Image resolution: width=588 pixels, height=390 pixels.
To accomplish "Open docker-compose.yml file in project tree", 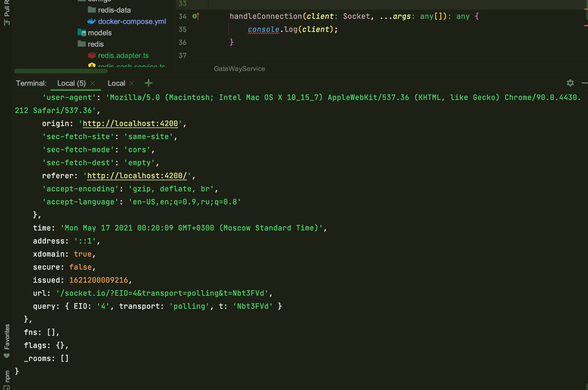I will [x=132, y=21].
